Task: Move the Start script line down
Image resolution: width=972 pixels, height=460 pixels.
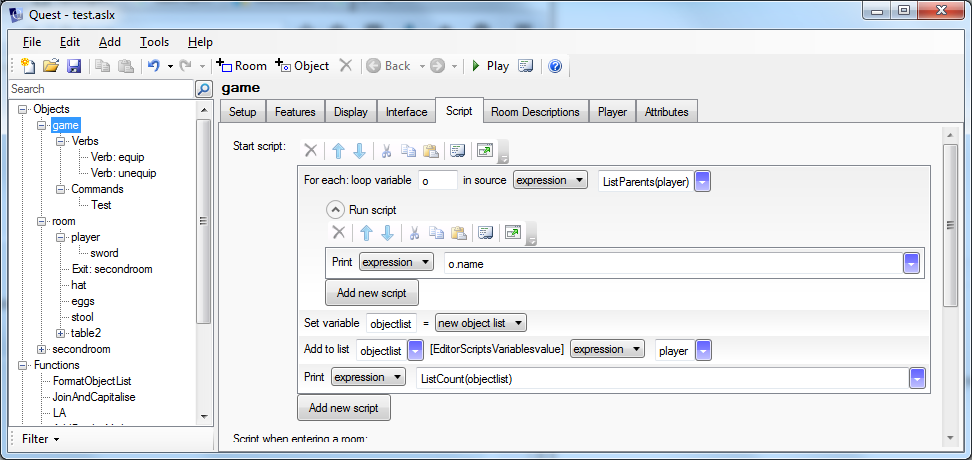Action: click(x=359, y=150)
